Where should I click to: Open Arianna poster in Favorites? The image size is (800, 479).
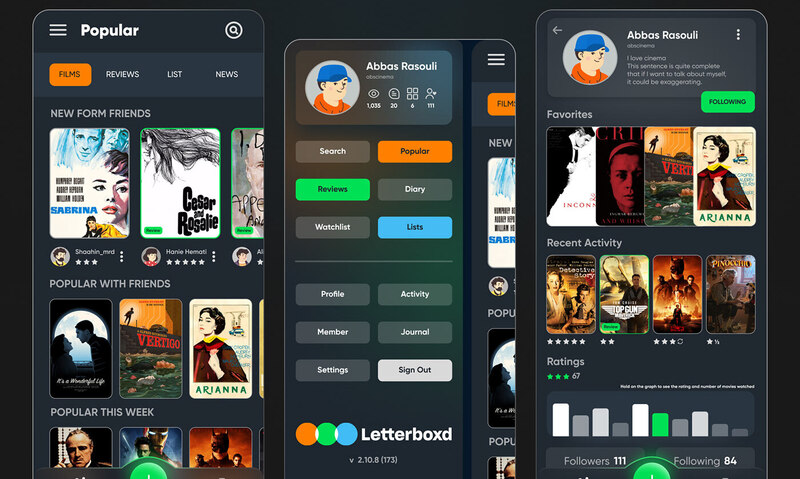724,177
